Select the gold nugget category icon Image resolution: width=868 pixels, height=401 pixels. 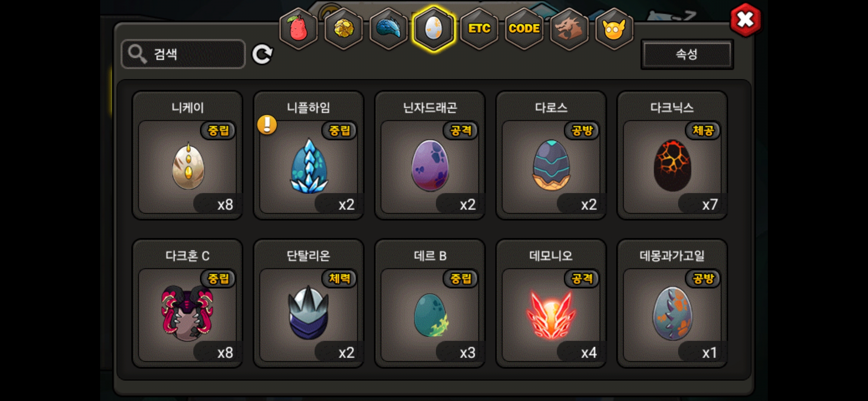(344, 29)
